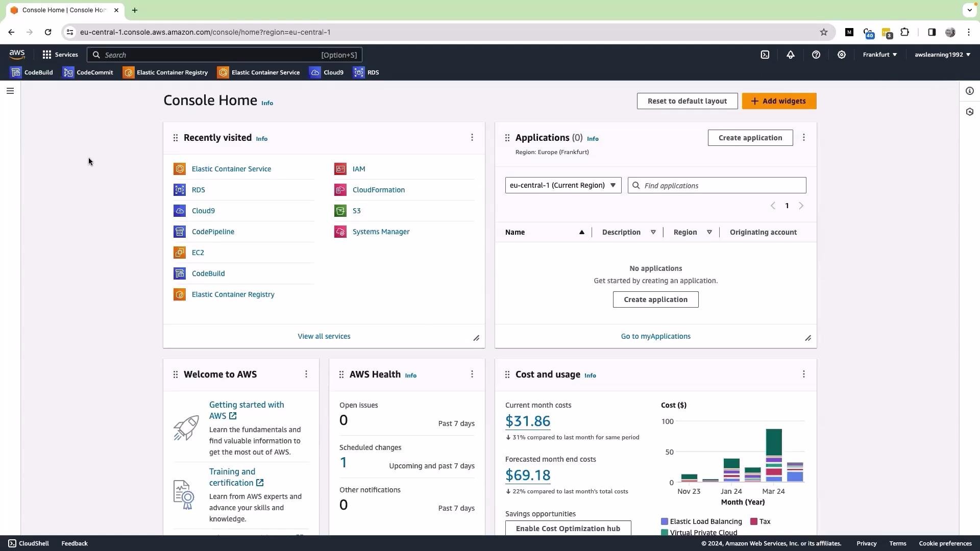Image resolution: width=980 pixels, height=551 pixels.
Task: Click the Recently visited drag handle
Action: [176, 138]
